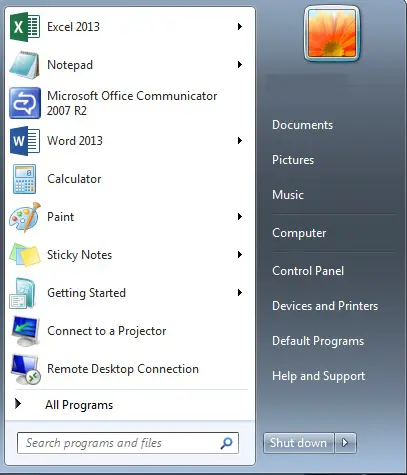
Task: Open the Paint palette icon
Action: pos(25,217)
